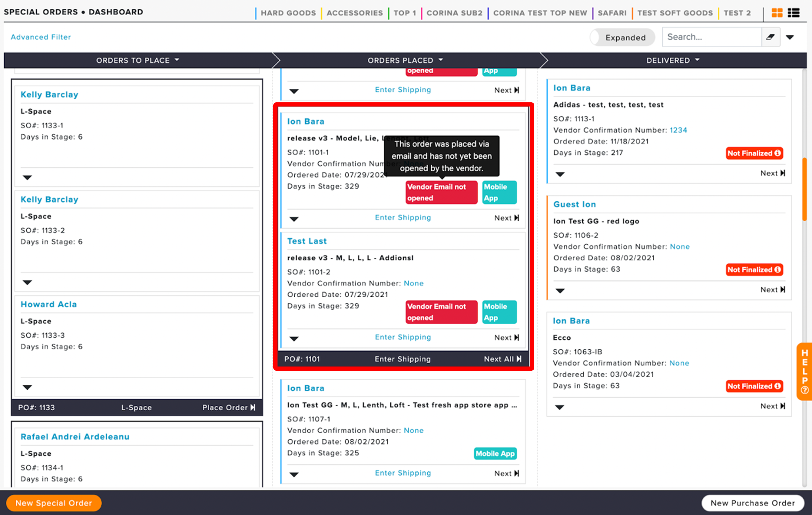Expand Ion Bara SO# 1101-1 card details
Screen dimensions: 812x515
[294, 219]
